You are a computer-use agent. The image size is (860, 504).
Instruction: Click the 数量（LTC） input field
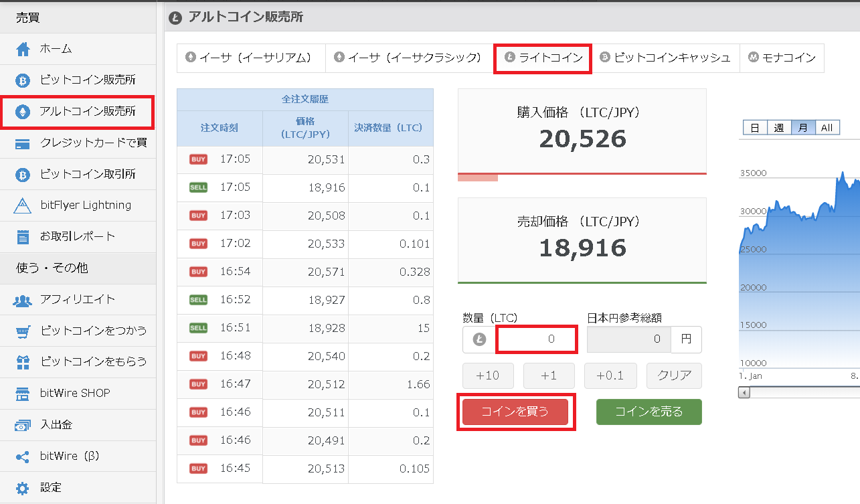click(536, 339)
